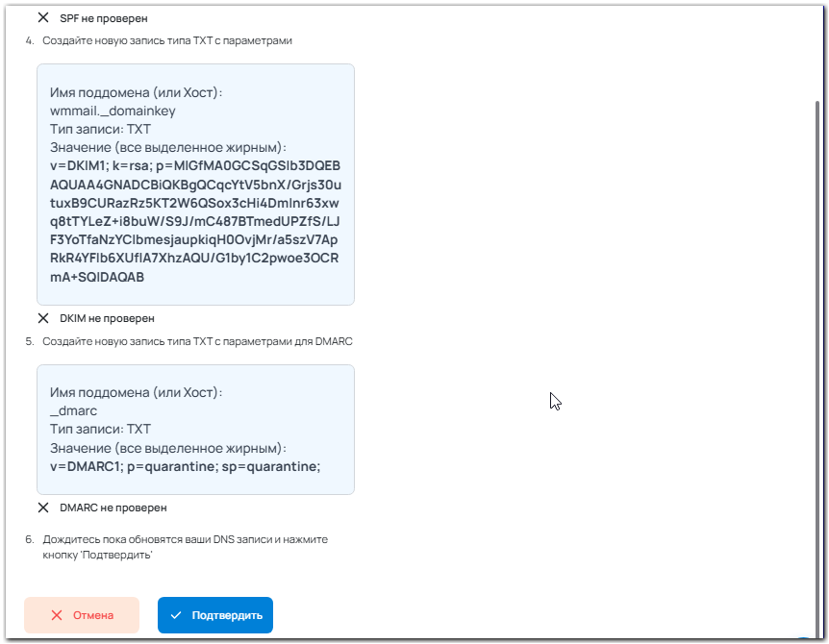The image size is (829, 644).
Task: Click the X icon beside SPF не проверен
Action: click(43, 18)
